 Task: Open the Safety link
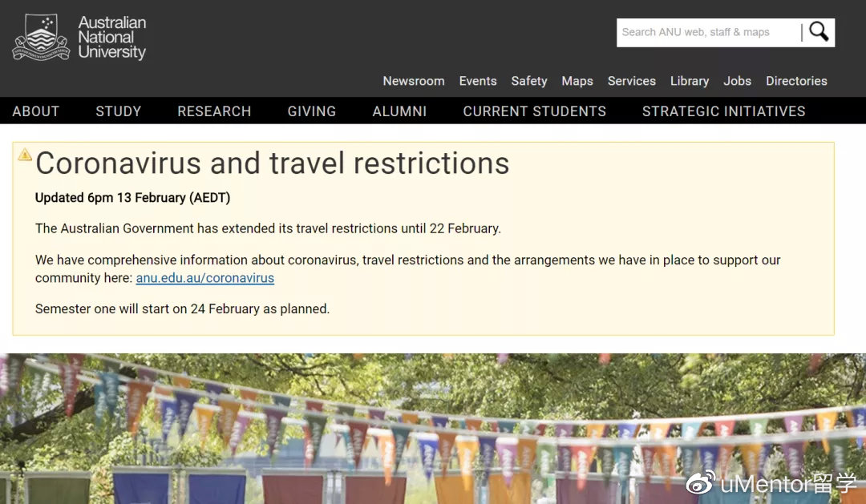point(528,81)
